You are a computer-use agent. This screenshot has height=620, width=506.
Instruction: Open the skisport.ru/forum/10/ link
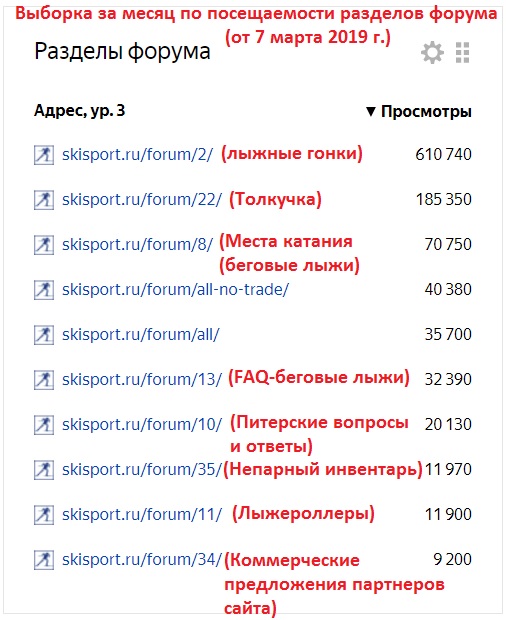(142, 425)
